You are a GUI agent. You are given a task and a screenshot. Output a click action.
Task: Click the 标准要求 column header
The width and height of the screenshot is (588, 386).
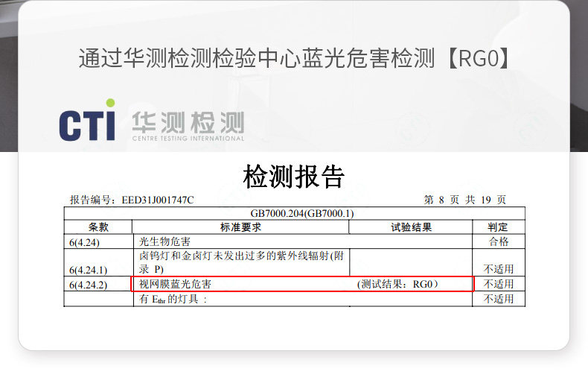click(x=240, y=227)
